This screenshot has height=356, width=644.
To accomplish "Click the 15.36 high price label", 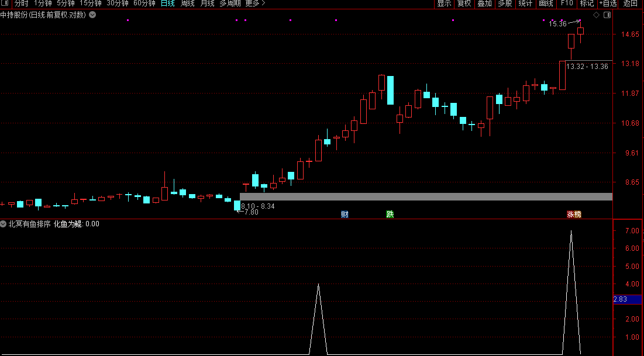I will pyautogui.click(x=557, y=24).
